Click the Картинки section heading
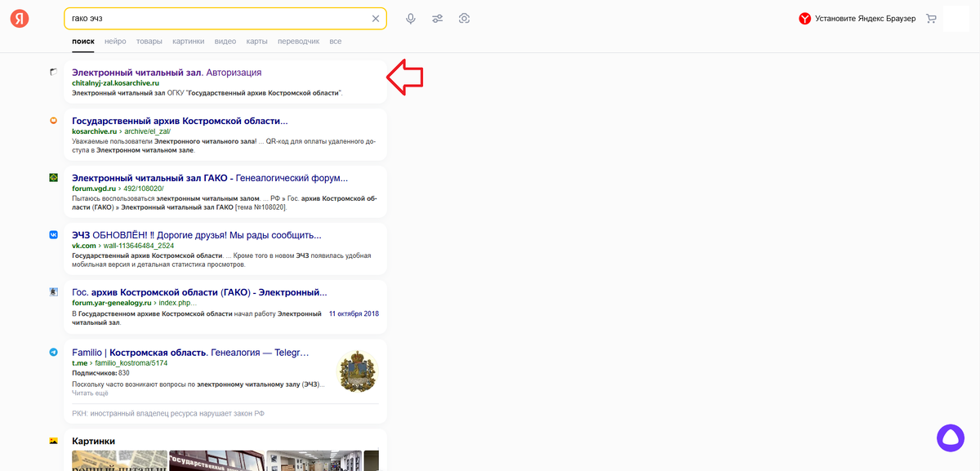The height and width of the screenshot is (471, 980). [x=93, y=442]
